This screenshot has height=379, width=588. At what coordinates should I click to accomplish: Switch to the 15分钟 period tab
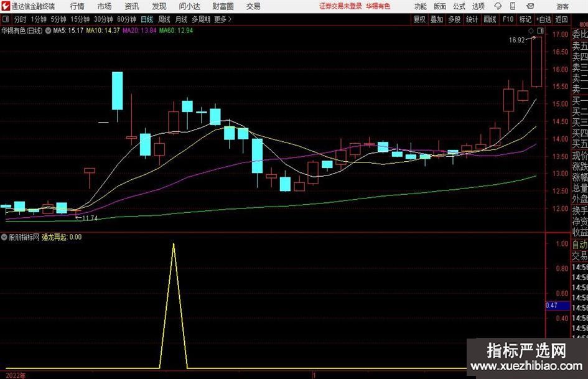tap(80, 19)
